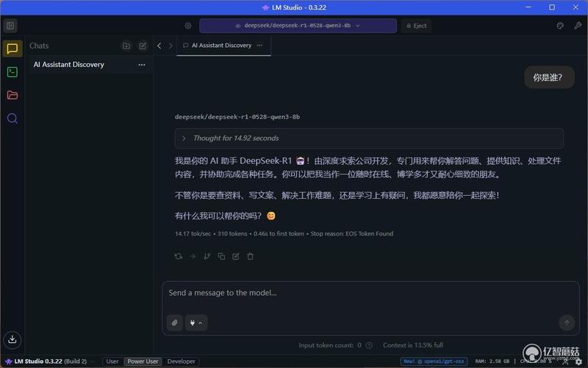Open My Models folder icon in sidebar
The height and width of the screenshot is (368, 588).
coord(12,95)
